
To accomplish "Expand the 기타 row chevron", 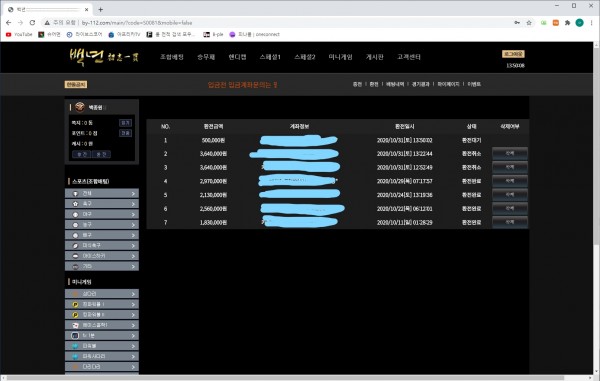I will pos(133,266).
